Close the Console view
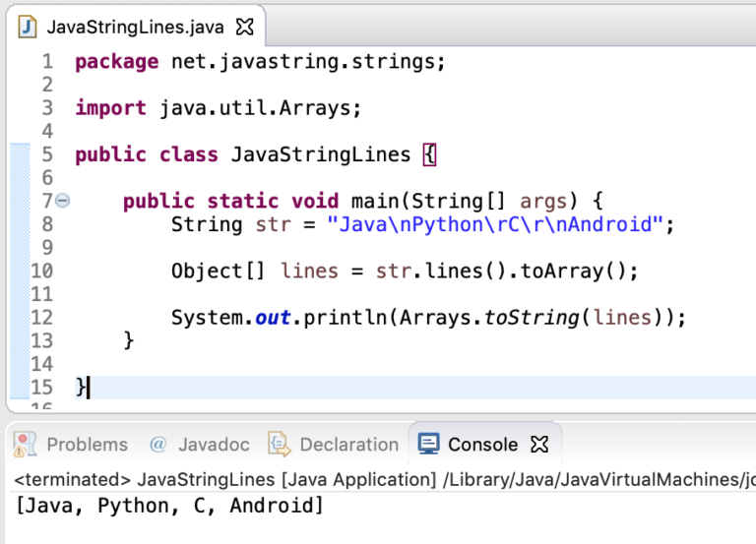 [x=539, y=444]
